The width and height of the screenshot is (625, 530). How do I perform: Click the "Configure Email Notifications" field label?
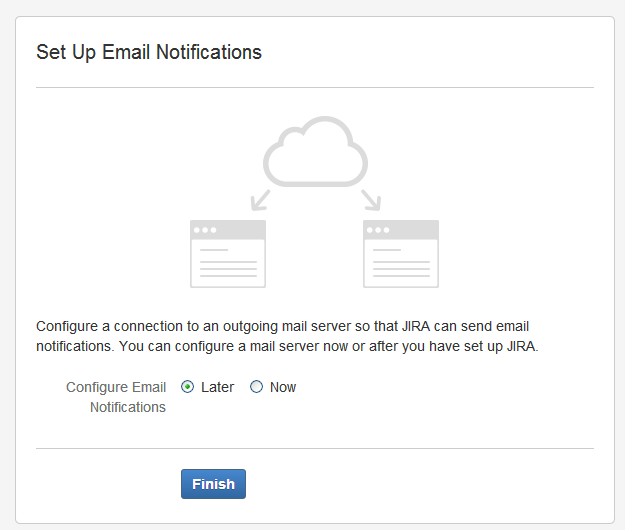116,397
